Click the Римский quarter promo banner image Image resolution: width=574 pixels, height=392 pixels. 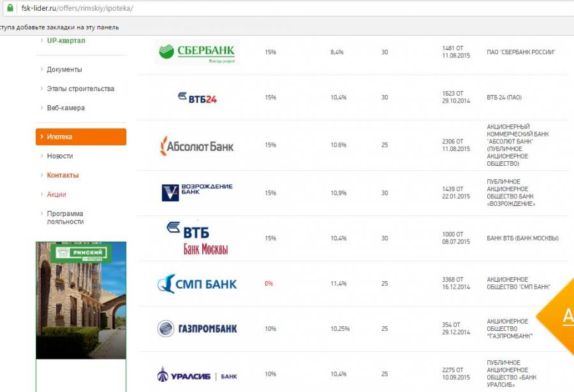click(81, 300)
